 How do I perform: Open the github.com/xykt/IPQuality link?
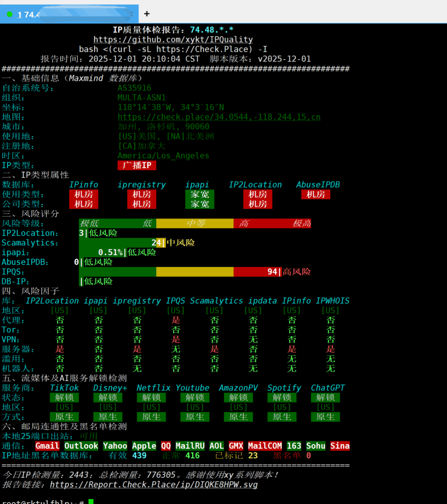[173, 39]
